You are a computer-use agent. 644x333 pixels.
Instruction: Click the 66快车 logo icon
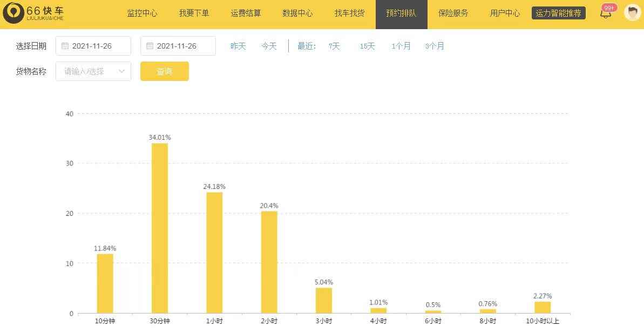(13, 13)
